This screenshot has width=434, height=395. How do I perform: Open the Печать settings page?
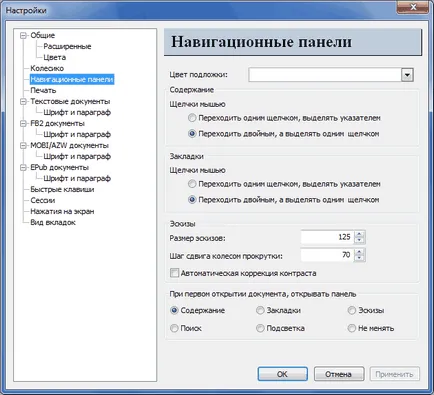click(x=43, y=90)
